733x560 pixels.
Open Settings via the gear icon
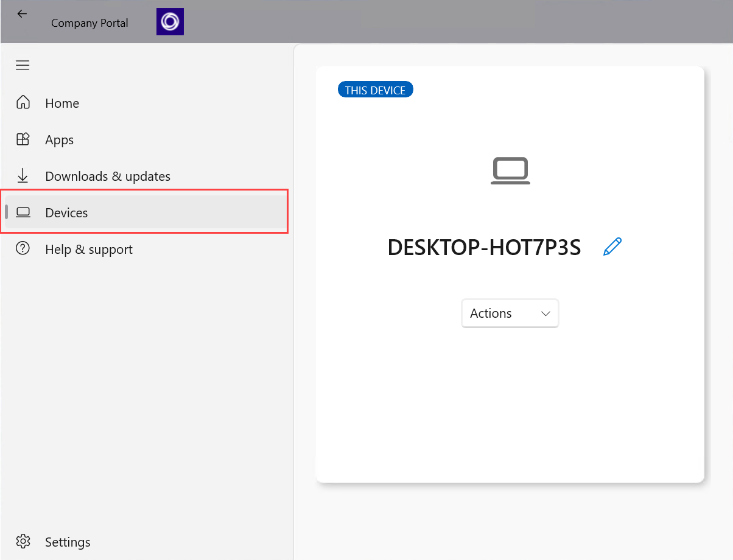click(23, 541)
